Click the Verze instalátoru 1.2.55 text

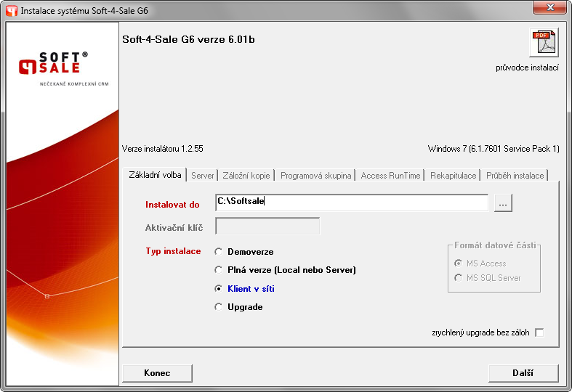tap(162, 149)
